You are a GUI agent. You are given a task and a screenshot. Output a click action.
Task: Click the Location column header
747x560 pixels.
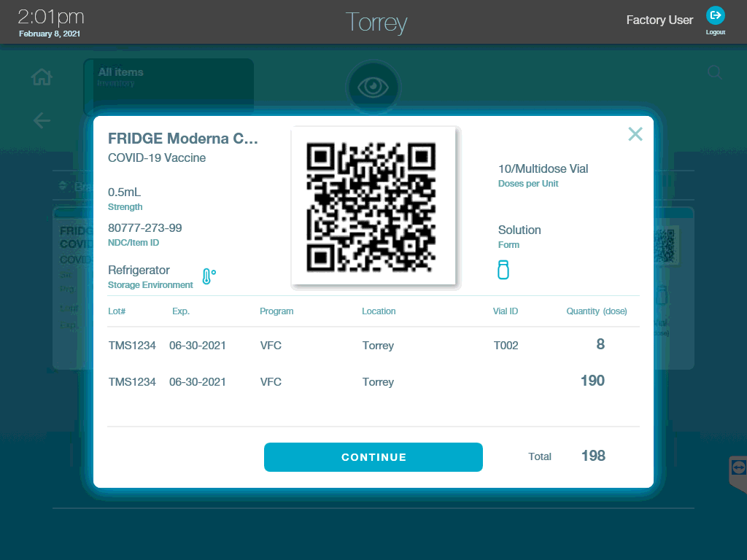[x=379, y=311]
